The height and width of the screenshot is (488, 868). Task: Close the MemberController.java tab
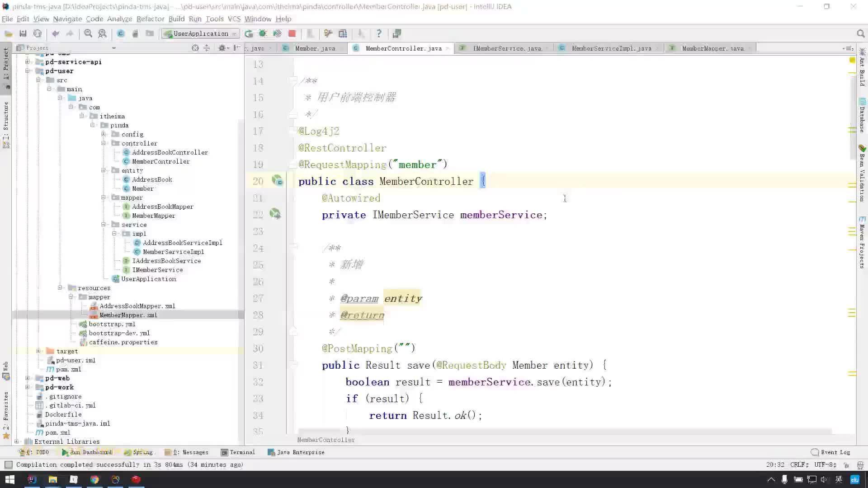pos(447,48)
